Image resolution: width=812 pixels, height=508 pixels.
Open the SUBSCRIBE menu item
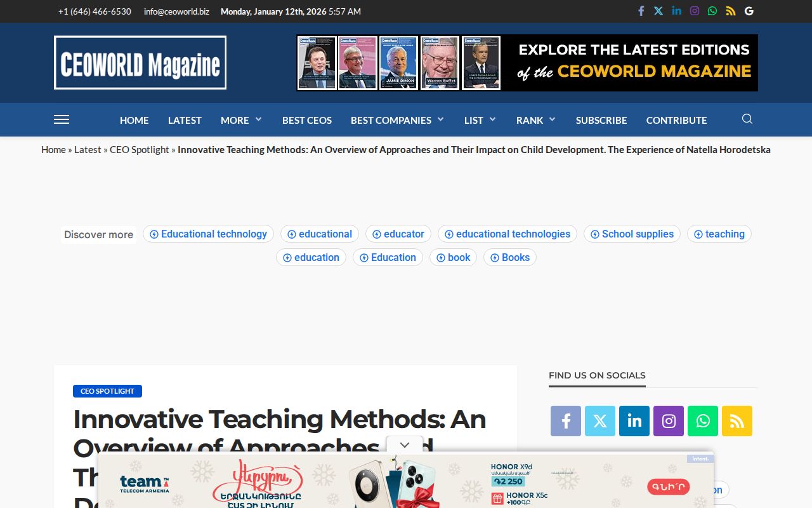coord(601,120)
